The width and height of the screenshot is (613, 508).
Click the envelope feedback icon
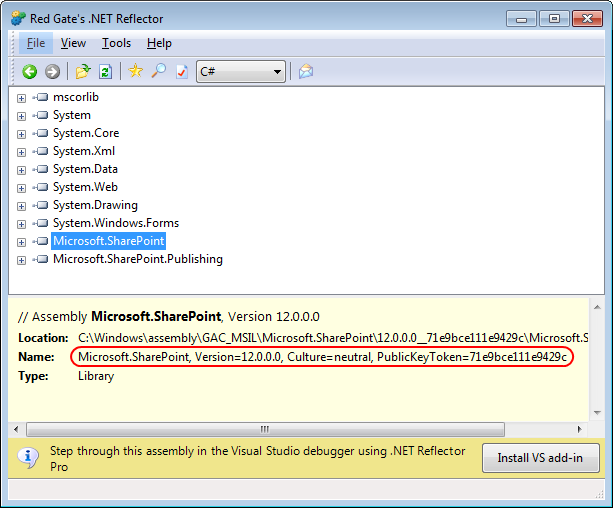306,72
